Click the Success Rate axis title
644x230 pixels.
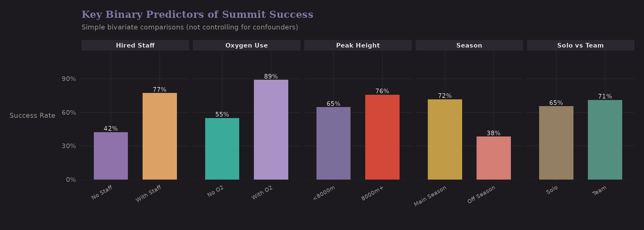pos(33,116)
